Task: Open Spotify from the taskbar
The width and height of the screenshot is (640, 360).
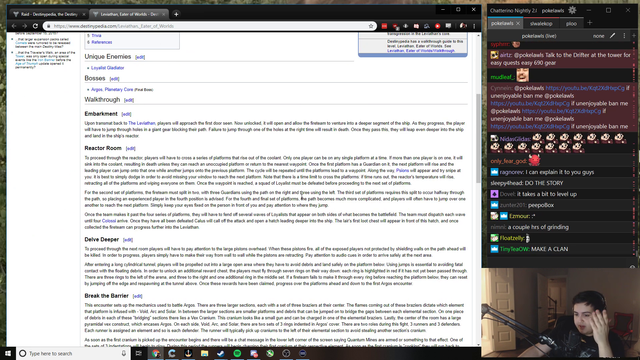Action: [237, 353]
